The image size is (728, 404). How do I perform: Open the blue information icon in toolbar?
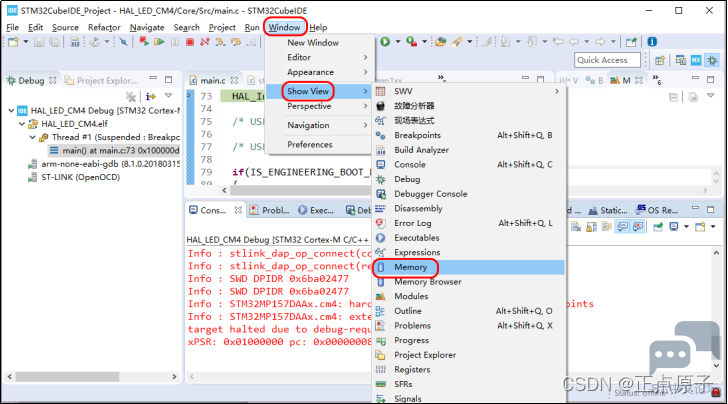pyautogui.click(x=652, y=42)
